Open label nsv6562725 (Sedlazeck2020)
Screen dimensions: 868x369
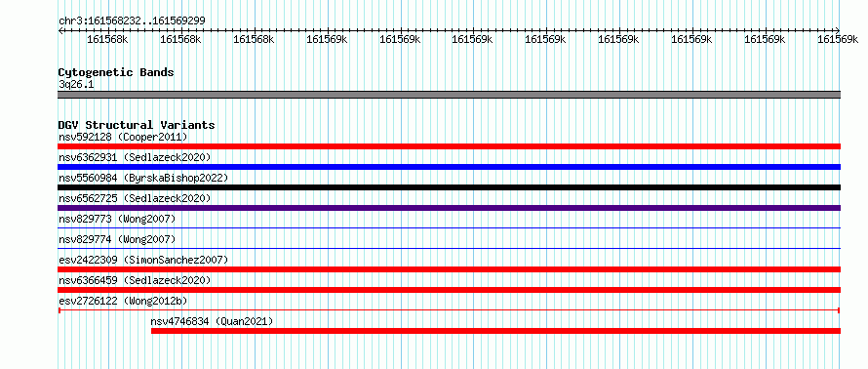pos(135,198)
